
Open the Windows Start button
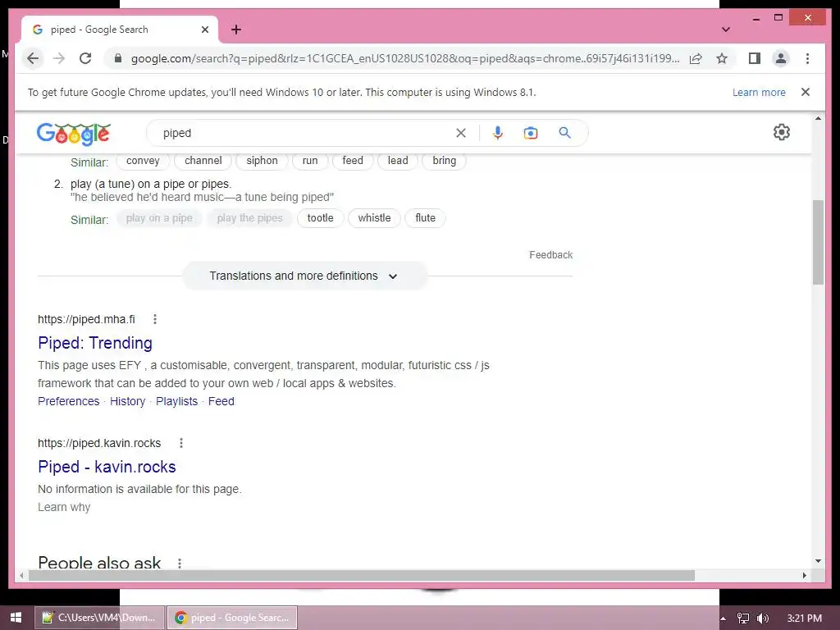point(16,618)
